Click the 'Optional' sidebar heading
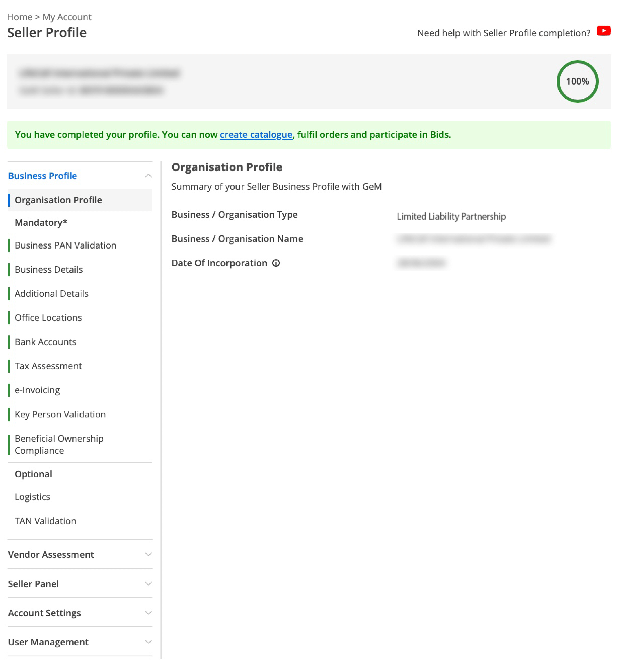Viewport: 628px width, 672px height. [34, 474]
